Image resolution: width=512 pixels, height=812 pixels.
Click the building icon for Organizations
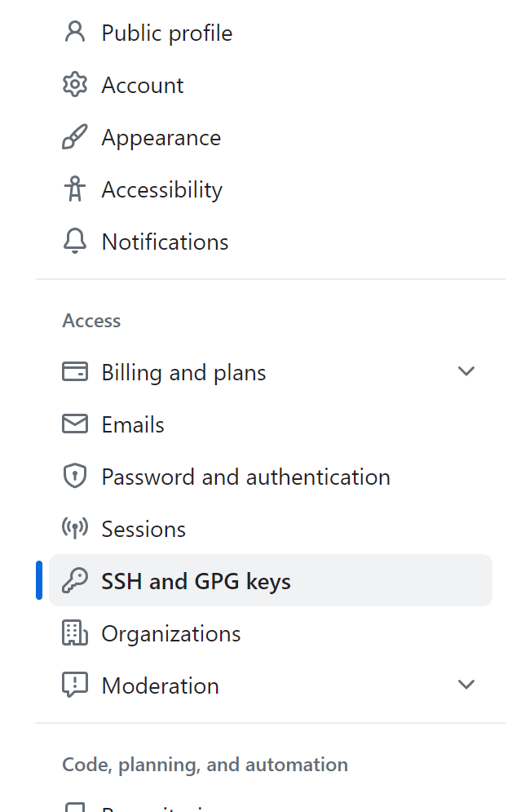(75, 632)
